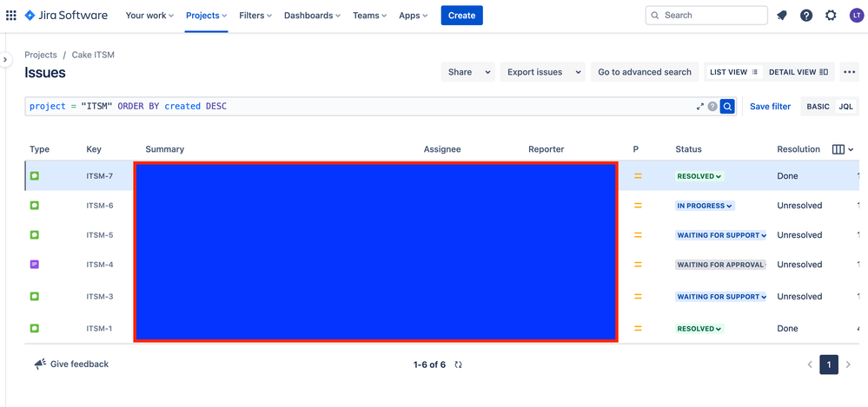Open the help question mark icon
Screen dimensions: 868x407
pyautogui.click(x=806, y=16)
